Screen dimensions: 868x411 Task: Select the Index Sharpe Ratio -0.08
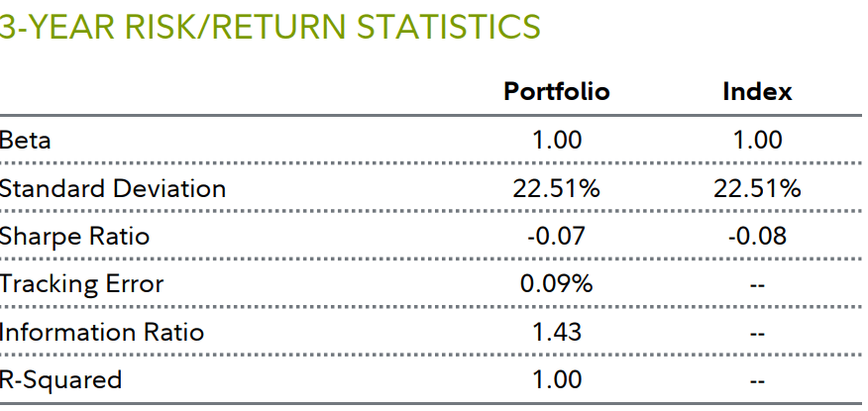coord(757,237)
